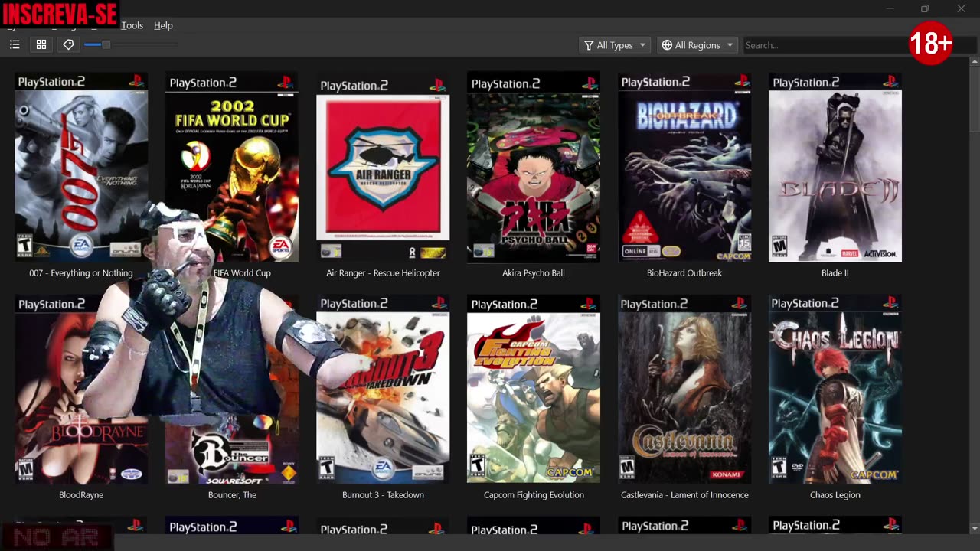Screen dimensions: 980x551
Task: Click the 'BioHazard Outbreak' title text
Action: tap(684, 273)
